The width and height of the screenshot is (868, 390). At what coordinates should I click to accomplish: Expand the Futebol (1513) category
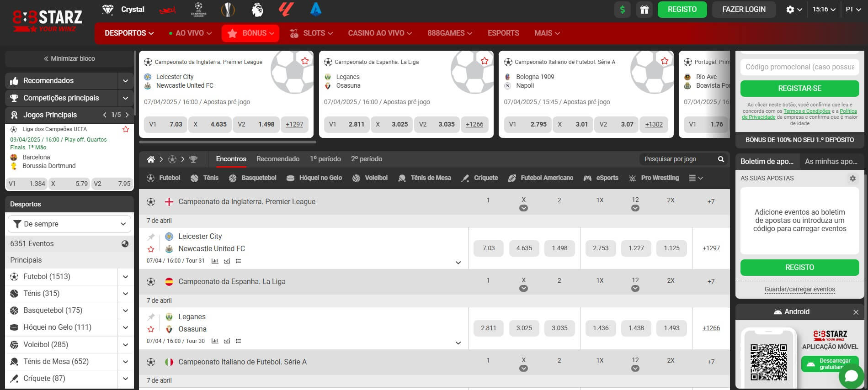pyautogui.click(x=125, y=277)
